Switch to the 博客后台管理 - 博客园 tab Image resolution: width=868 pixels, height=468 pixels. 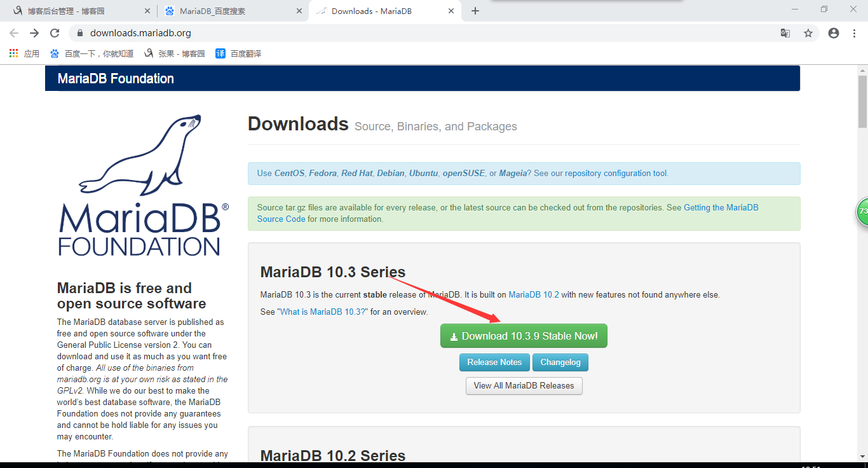tap(81, 11)
